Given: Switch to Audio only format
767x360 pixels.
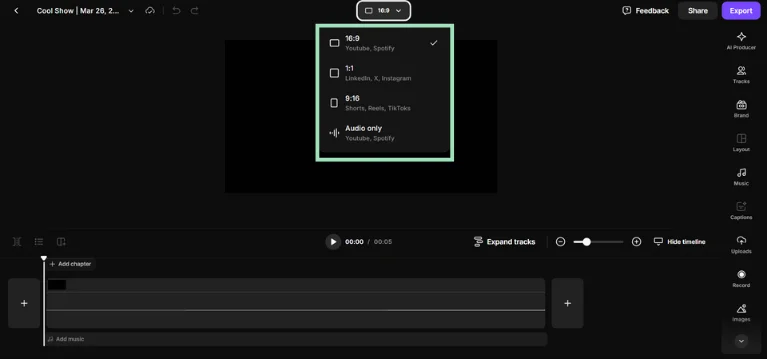Looking at the screenshot, I should pyautogui.click(x=384, y=133).
